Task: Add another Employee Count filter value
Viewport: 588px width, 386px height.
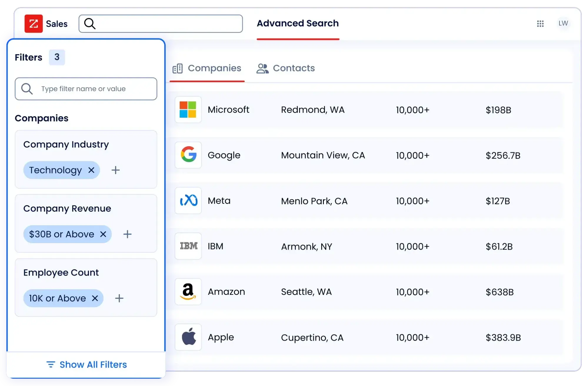Action: (x=119, y=298)
